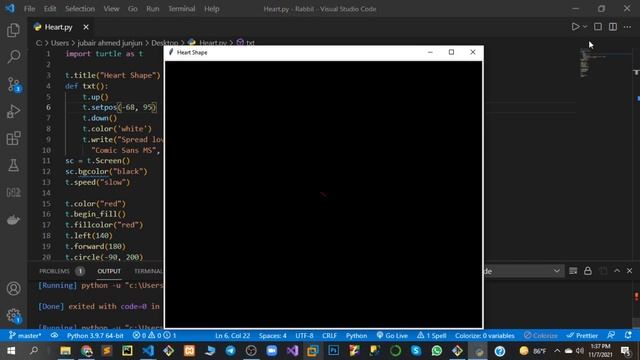Open Photoshop from taskbar
Screen dimensions: 640x360
333,351
